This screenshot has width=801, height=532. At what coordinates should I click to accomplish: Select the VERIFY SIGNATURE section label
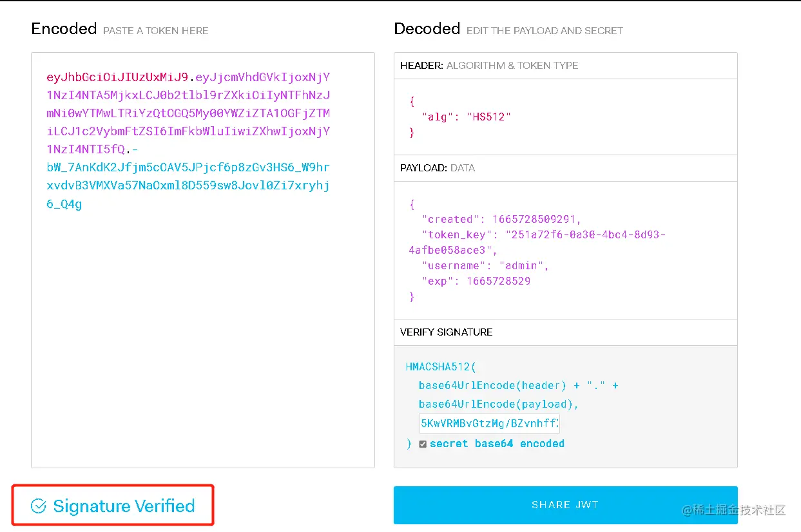pyautogui.click(x=446, y=332)
